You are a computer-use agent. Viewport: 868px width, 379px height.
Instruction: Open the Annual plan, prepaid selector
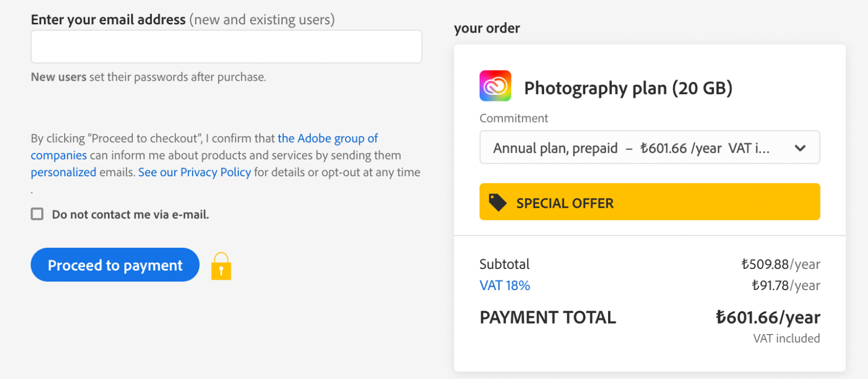(x=649, y=147)
